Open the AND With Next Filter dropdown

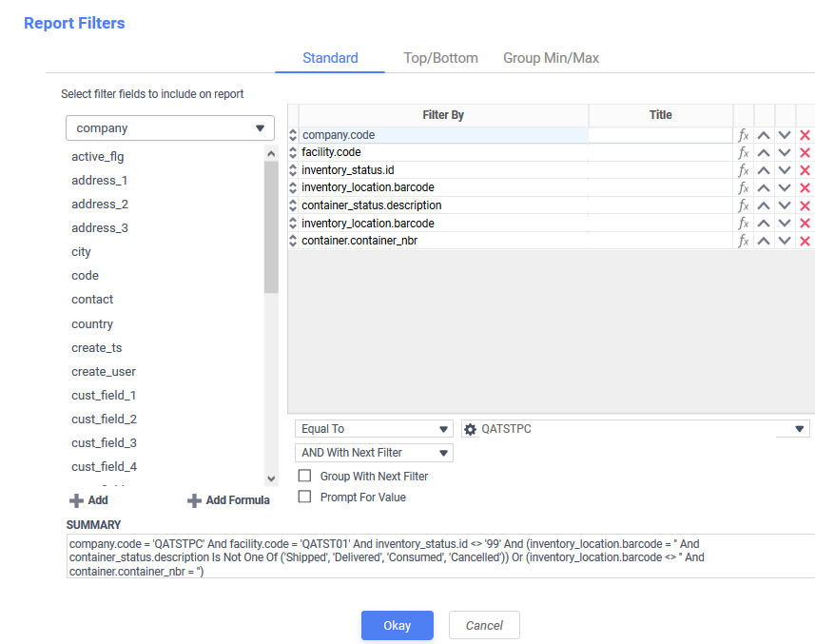pos(374,452)
